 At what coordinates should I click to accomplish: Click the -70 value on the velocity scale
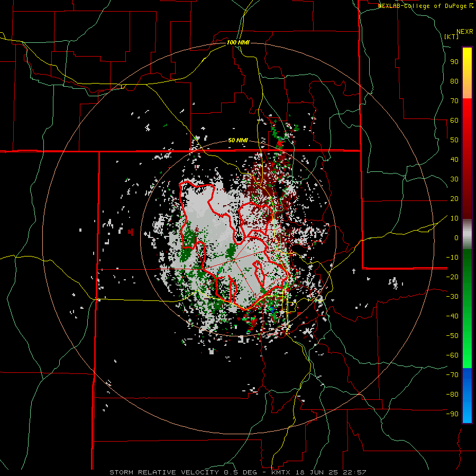click(x=452, y=375)
